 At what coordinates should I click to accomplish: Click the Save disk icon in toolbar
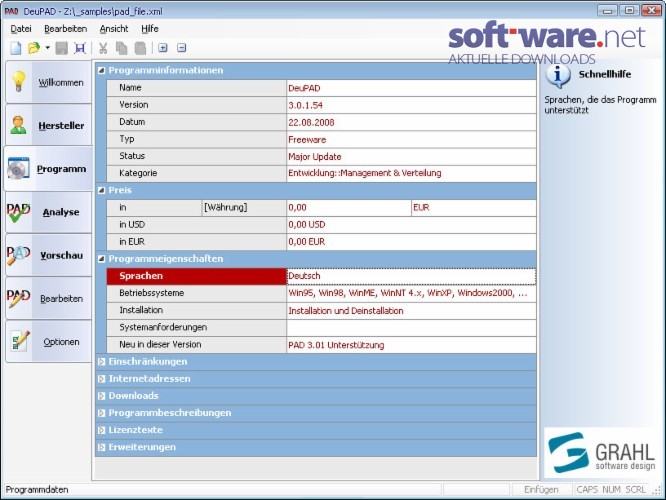pyautogui.click(x=62, y=48)
